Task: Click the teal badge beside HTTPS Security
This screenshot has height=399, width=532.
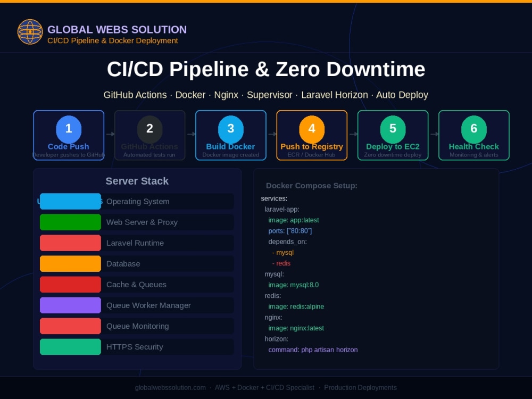Action: click(x=70, y=347)
